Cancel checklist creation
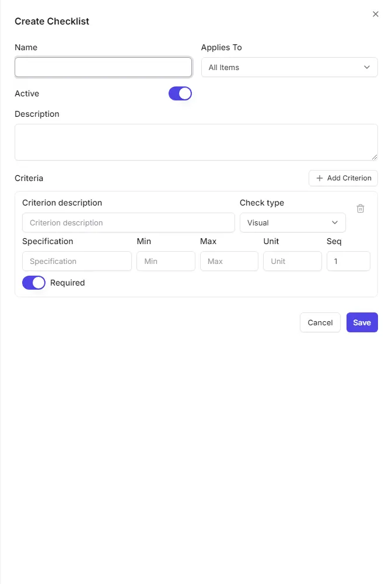392x584 pixels. click(320, 322)
